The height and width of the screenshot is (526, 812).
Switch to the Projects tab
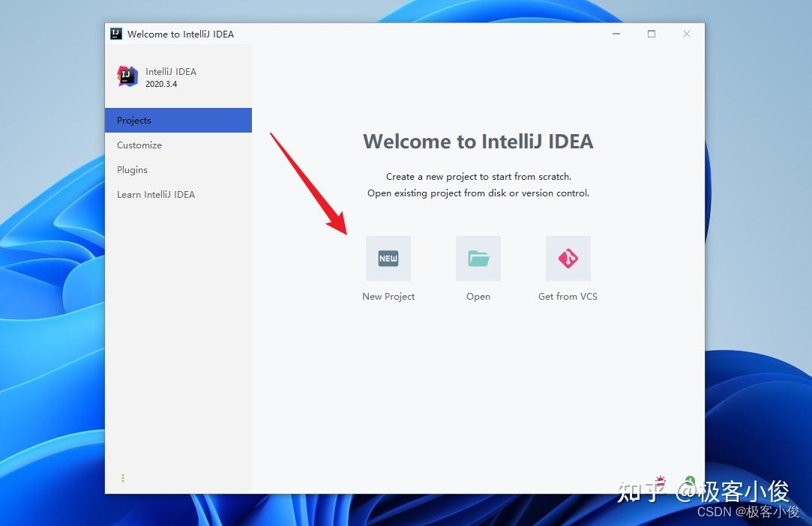[134, 120]
